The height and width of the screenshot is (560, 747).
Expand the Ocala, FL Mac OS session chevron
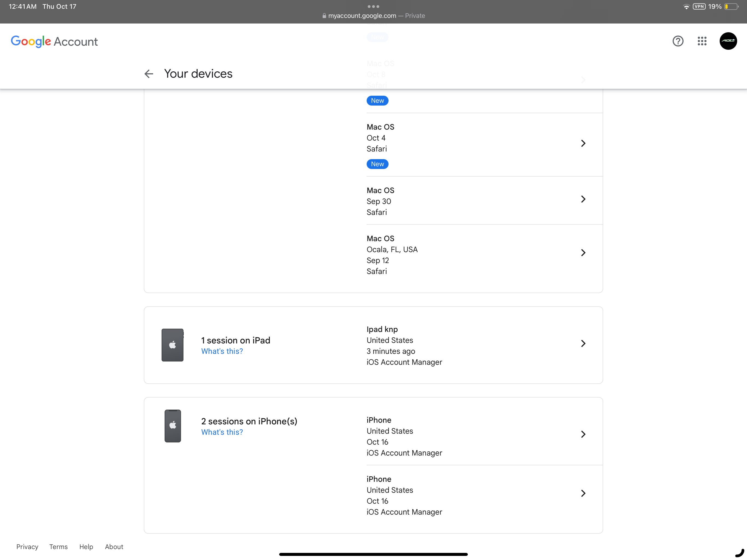click(583, 253)
